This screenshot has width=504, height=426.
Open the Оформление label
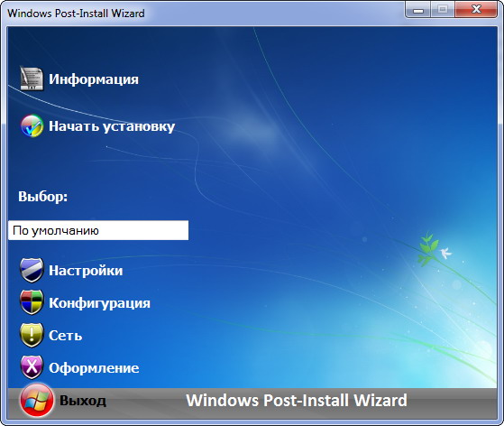coord(94,368)
